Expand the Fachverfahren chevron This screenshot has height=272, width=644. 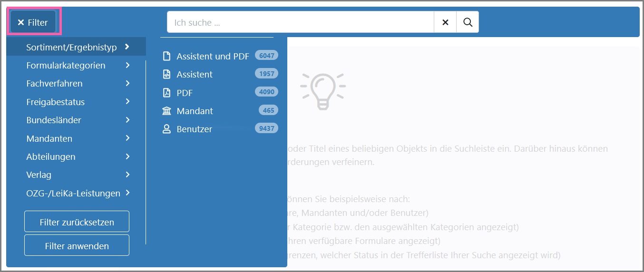click(127, 83)
